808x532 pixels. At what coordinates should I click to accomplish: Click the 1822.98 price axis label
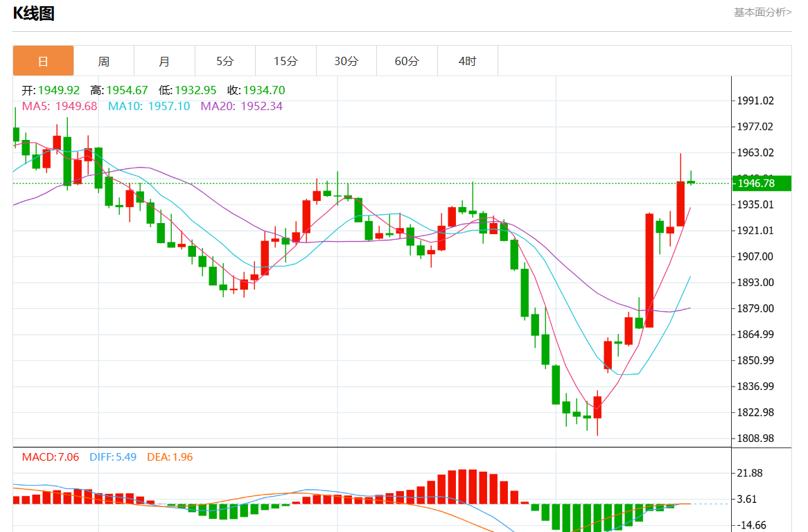(x=755, y=412)
